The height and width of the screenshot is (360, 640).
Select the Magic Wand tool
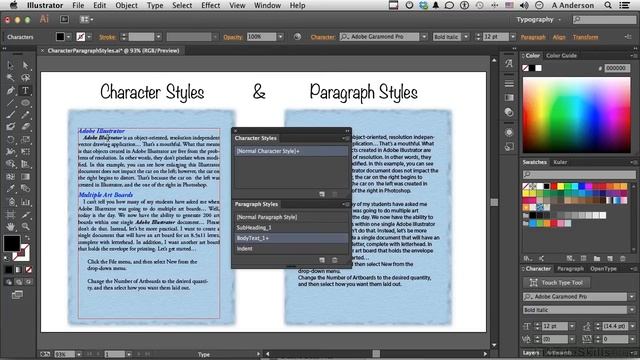point(11,78)
